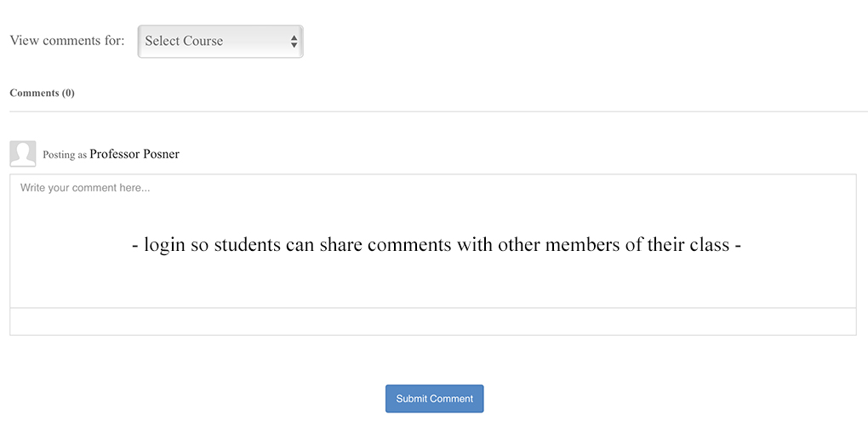868x438 pixels.
Task: Click the "Posting as" text
Action: click(x=65, y=155)
